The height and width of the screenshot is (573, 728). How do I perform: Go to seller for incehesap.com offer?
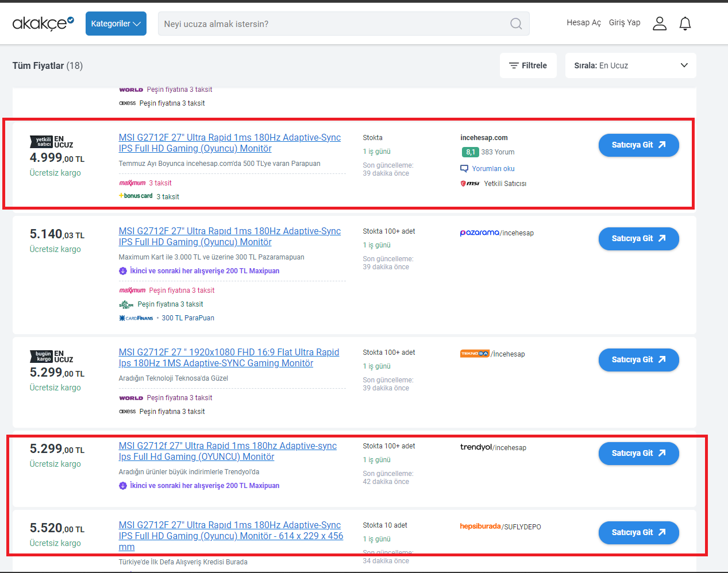click(x=638, y=145)
